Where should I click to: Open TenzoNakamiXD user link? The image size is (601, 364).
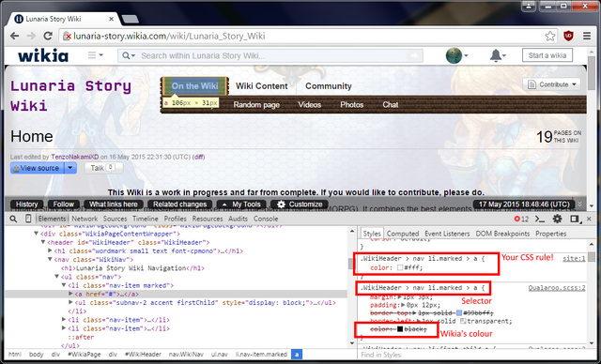click(x=75, y=157)
